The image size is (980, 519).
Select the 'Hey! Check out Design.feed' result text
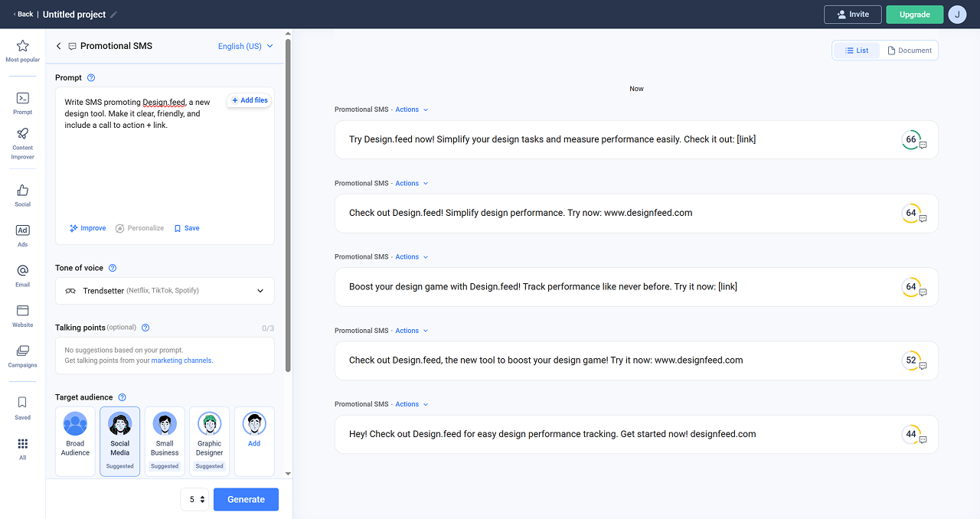(553, 434)
